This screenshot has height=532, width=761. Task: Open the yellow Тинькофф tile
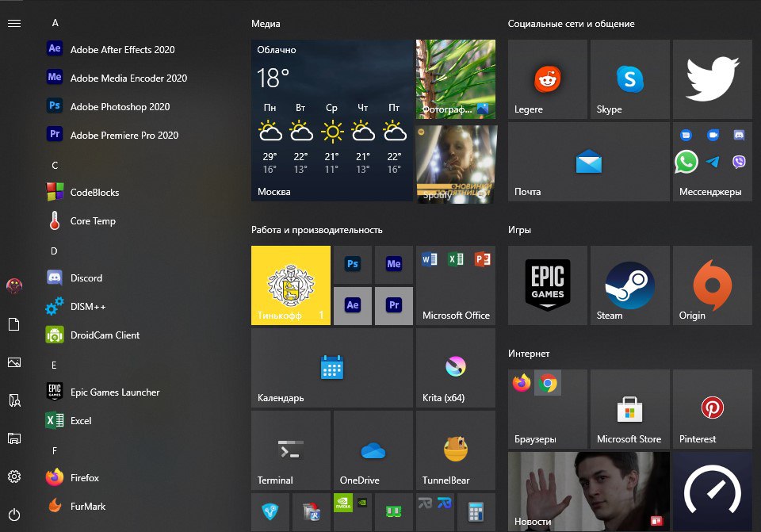(291, 285)
